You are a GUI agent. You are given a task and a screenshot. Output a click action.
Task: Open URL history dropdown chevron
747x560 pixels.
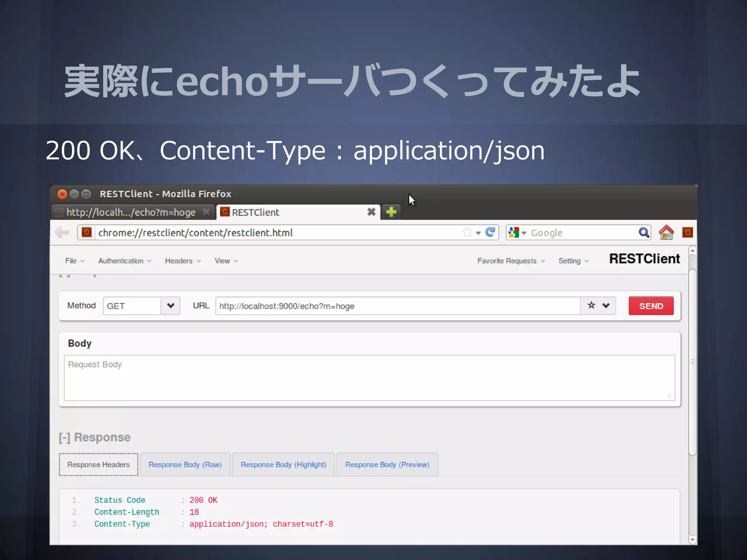tap(606, 306)
